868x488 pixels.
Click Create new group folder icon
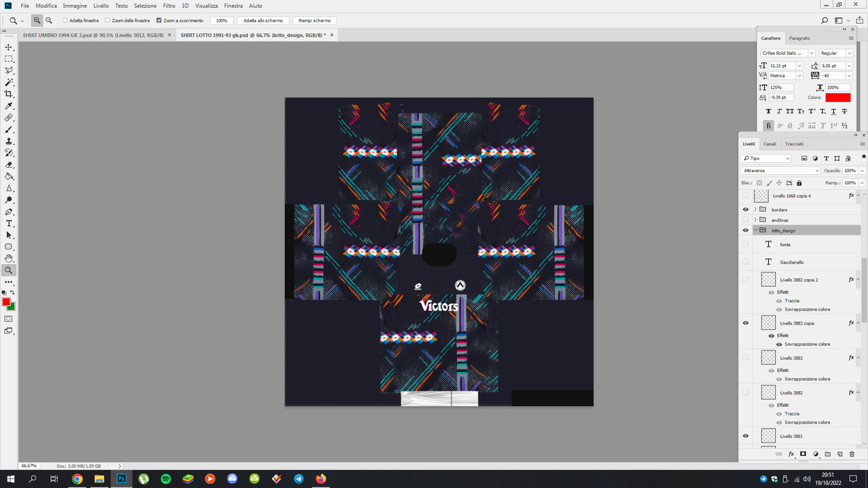827,454
